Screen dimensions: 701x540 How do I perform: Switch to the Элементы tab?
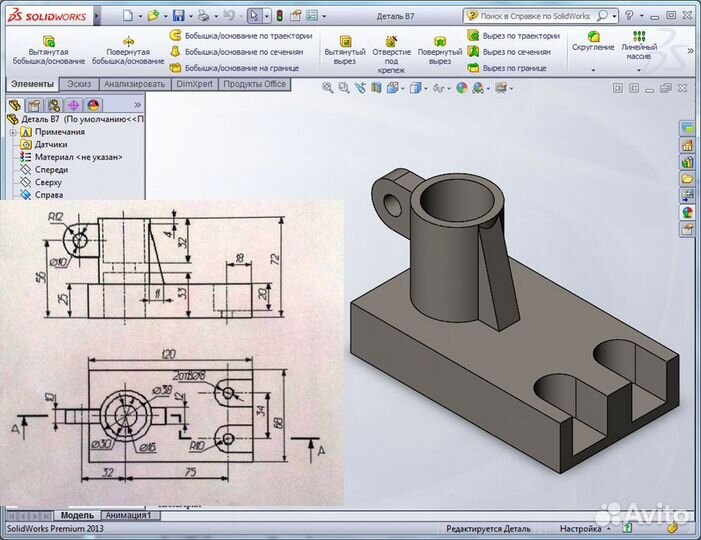coord(32,84)
